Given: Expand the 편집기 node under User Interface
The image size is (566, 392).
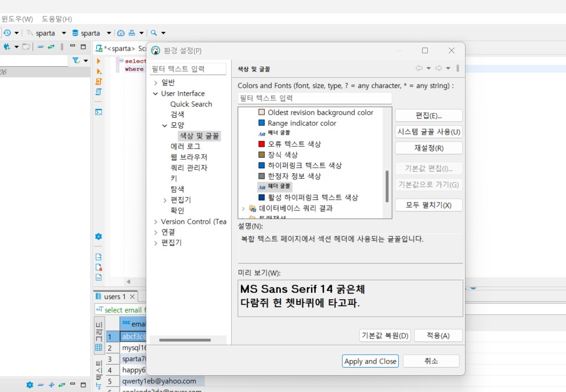Looking at the screenshot, I should [x=165, y=200].
